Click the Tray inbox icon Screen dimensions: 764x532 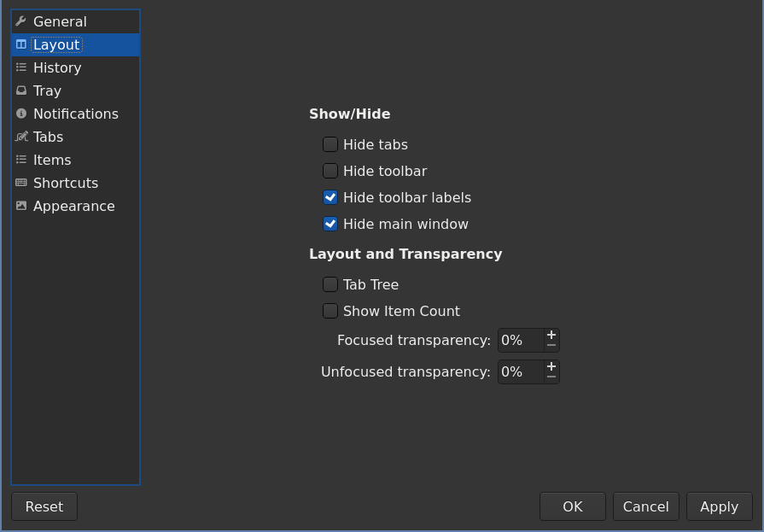[21, 91]
